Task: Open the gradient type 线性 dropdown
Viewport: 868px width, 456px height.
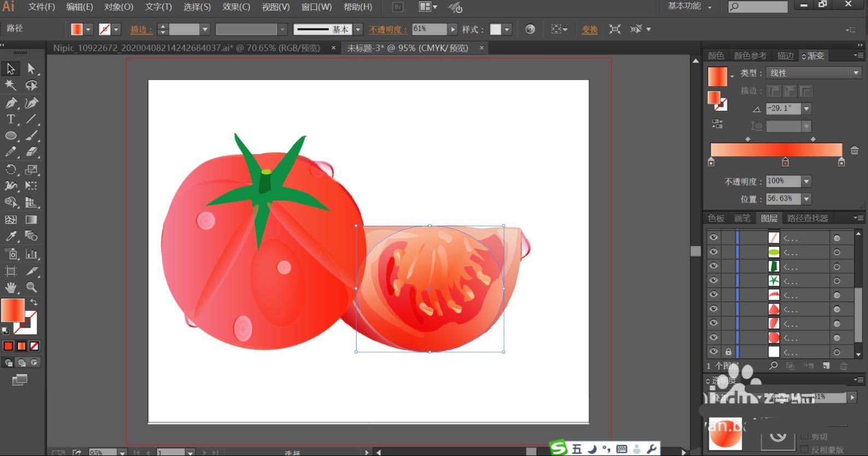Action: point(813,73)
